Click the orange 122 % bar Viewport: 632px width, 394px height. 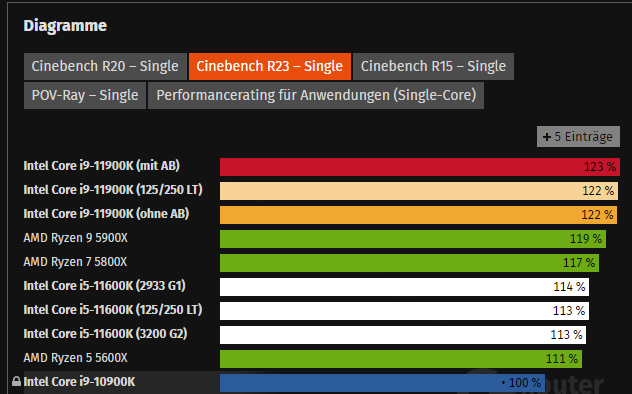click(x=418, y=215)
